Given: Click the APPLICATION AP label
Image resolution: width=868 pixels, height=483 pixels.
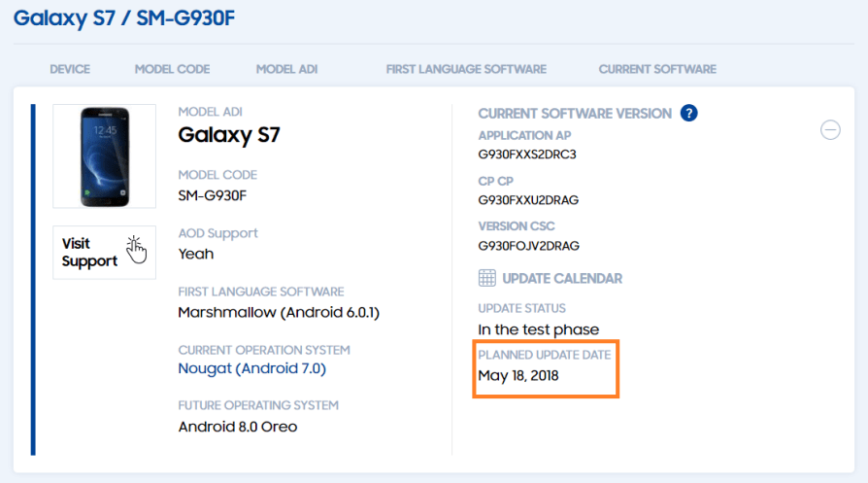Looking at the screenshot, I should [x=525, y=136].
